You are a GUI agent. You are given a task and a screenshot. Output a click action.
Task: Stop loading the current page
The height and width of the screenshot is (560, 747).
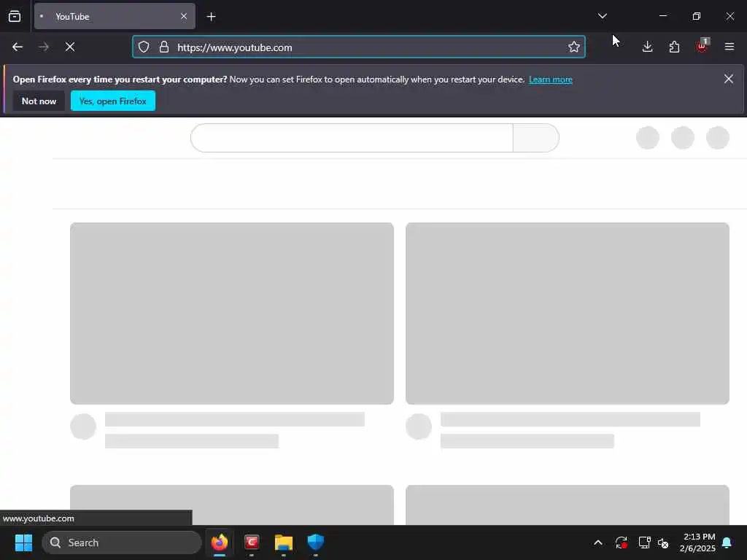tap(70, 47)
